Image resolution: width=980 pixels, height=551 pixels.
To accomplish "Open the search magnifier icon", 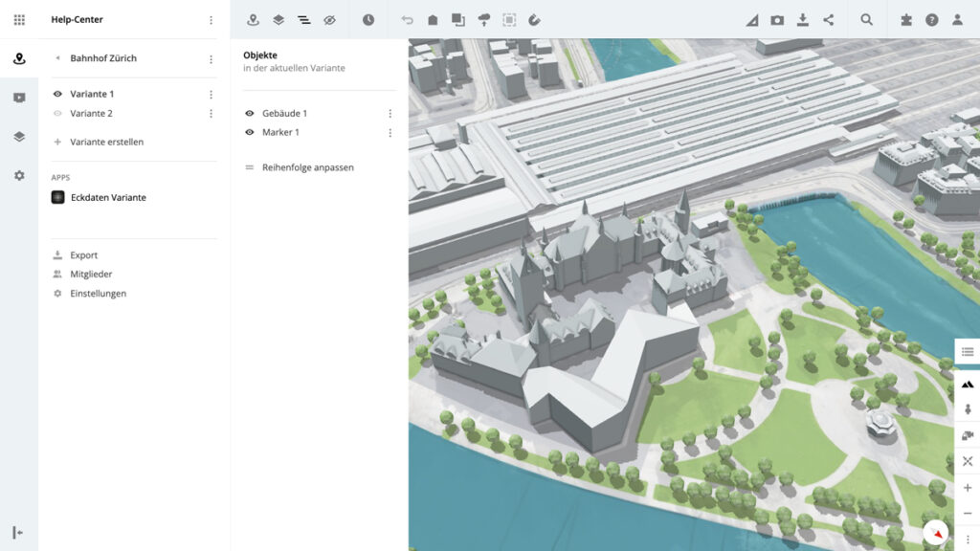I will coord(866,19).
